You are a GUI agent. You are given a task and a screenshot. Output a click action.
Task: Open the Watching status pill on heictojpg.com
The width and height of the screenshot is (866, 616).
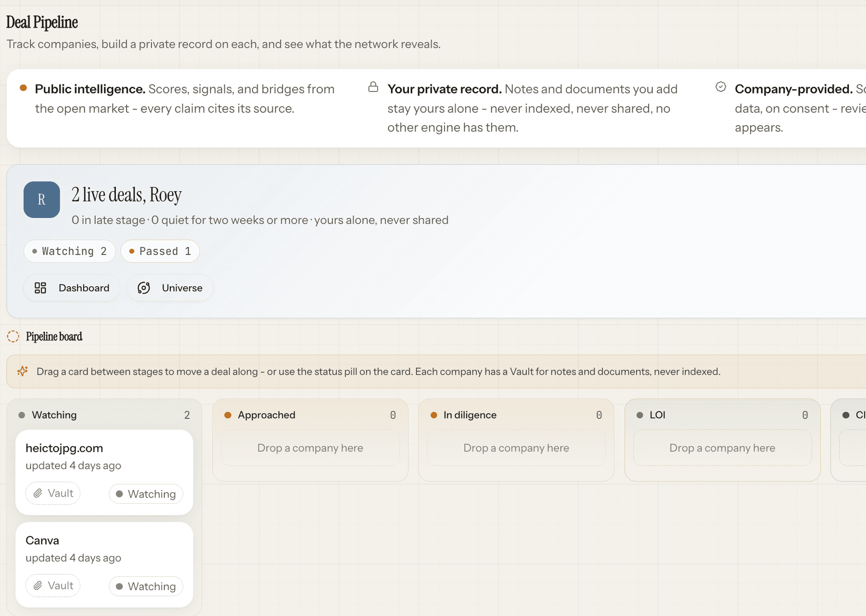pos(146,494)
